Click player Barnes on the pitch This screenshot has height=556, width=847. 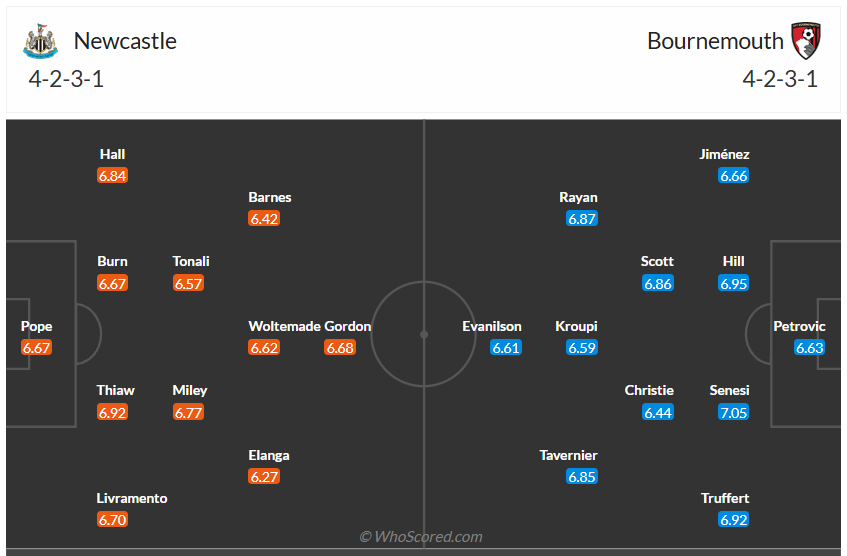[x=270, y=198]
